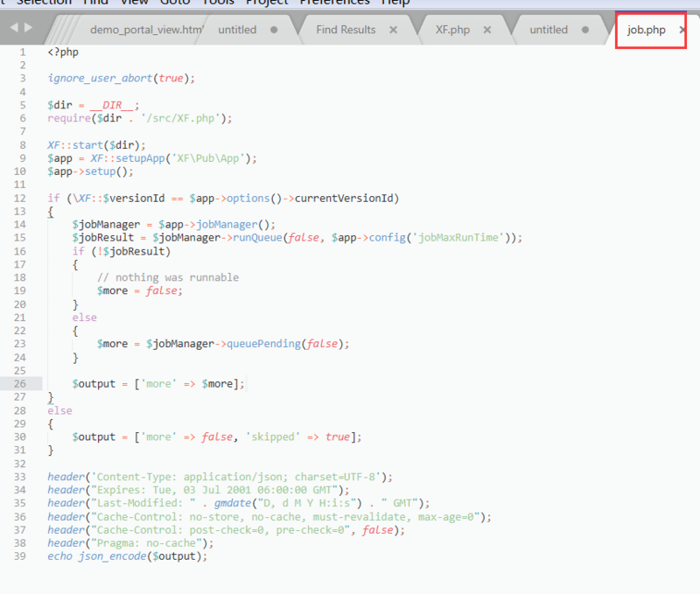Viewport: 700px width, 594px height.
Task: Click 'echo json_encode($output);' line
Action: click(127, 556)
